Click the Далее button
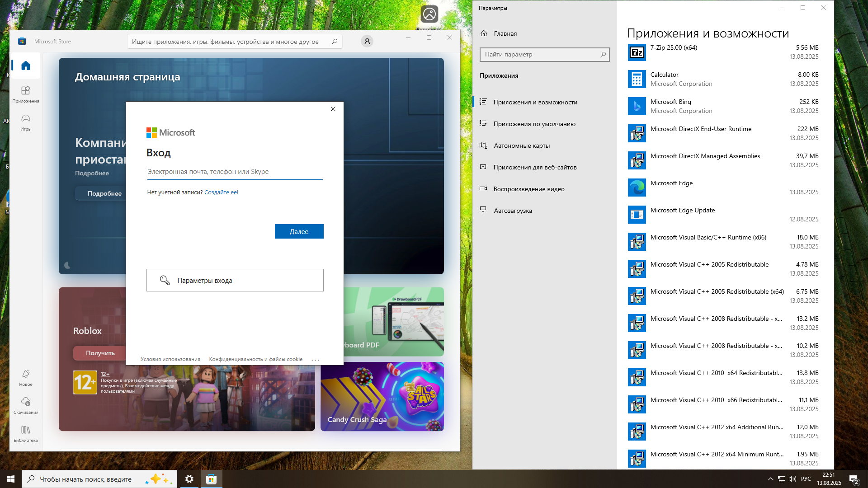868x488 pixels. pos(299,231)
